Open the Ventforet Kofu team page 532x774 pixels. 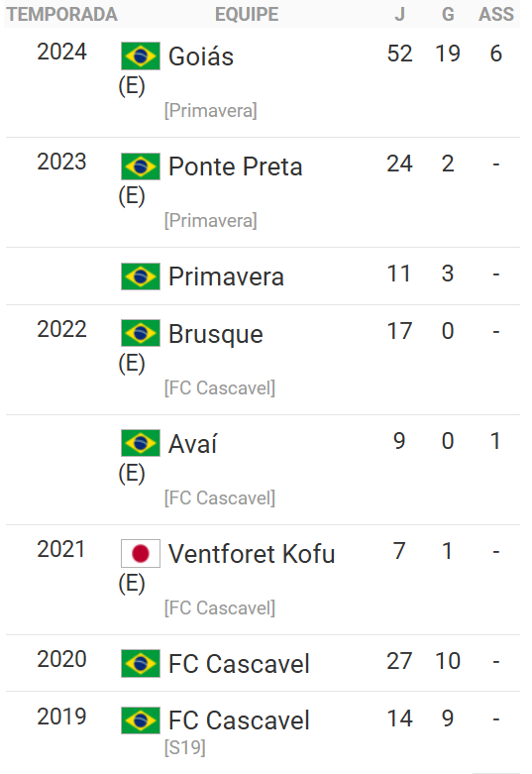click(252, 554)
